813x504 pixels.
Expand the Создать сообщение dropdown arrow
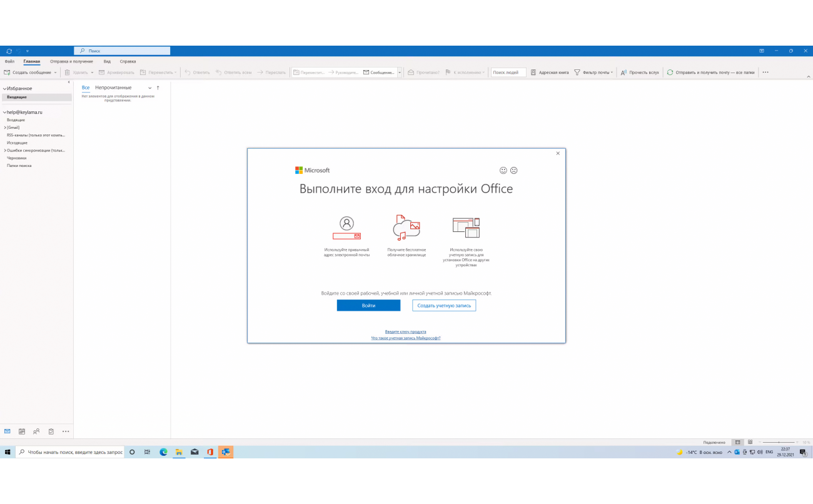click(x=56, y=73)
